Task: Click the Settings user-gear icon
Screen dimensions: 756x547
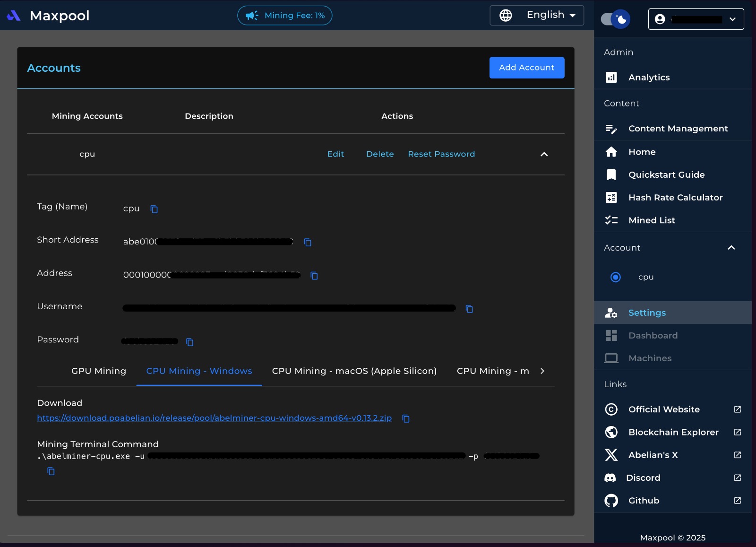Action: coord(611,313)
